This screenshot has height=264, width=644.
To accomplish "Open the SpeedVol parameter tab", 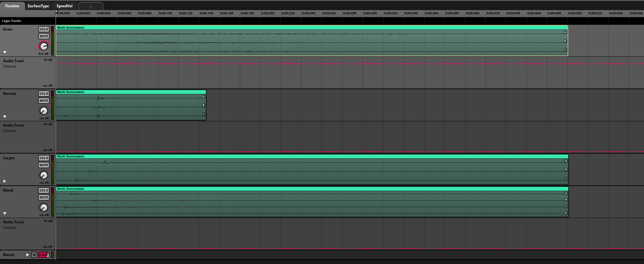I will 64,6.
